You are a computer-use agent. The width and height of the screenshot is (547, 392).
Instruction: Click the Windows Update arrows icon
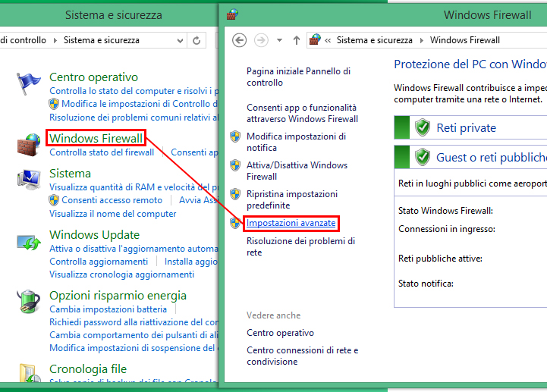pos(29,243)
